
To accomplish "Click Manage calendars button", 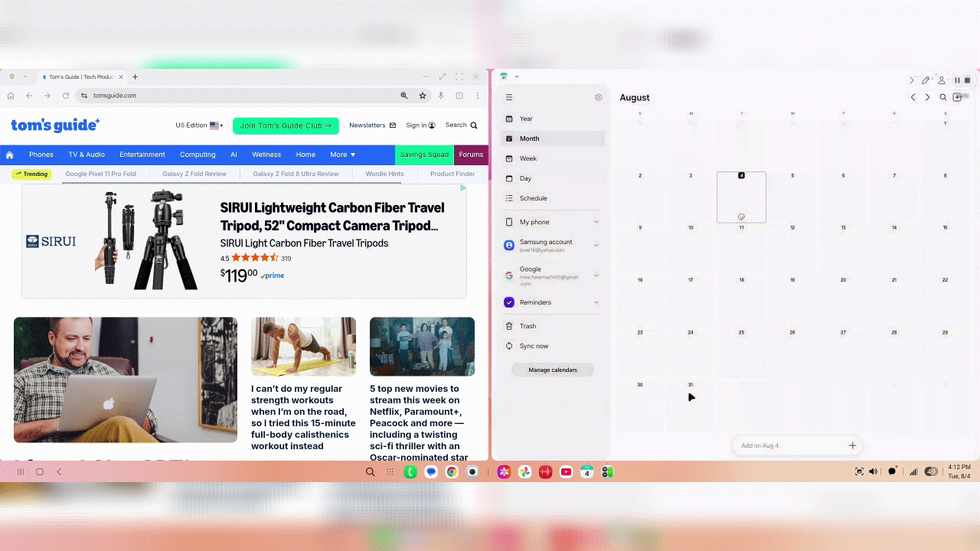I will [553, 370].
